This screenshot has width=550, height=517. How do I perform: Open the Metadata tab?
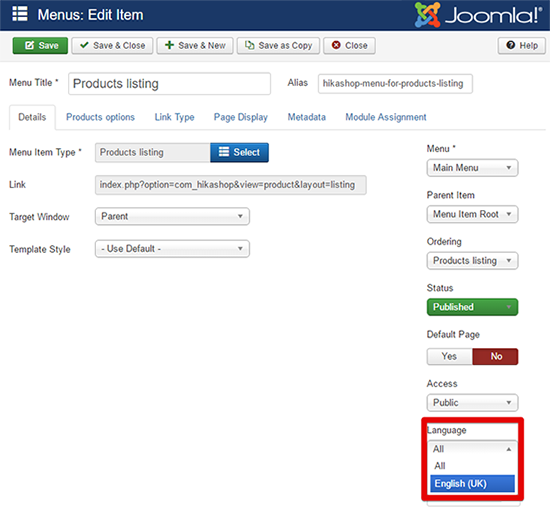[x=307, y=117]
